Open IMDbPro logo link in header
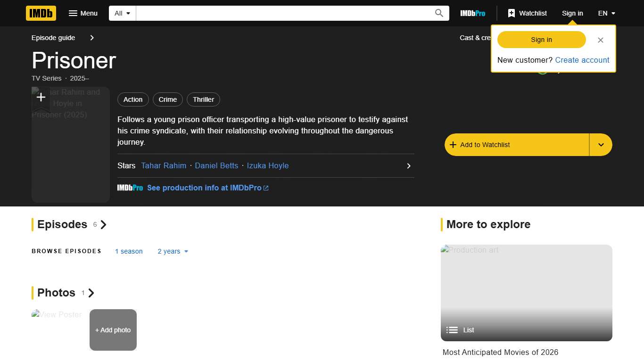Image resolution: width=644 pixels, height=362 pixels. [x=472, y=13]
